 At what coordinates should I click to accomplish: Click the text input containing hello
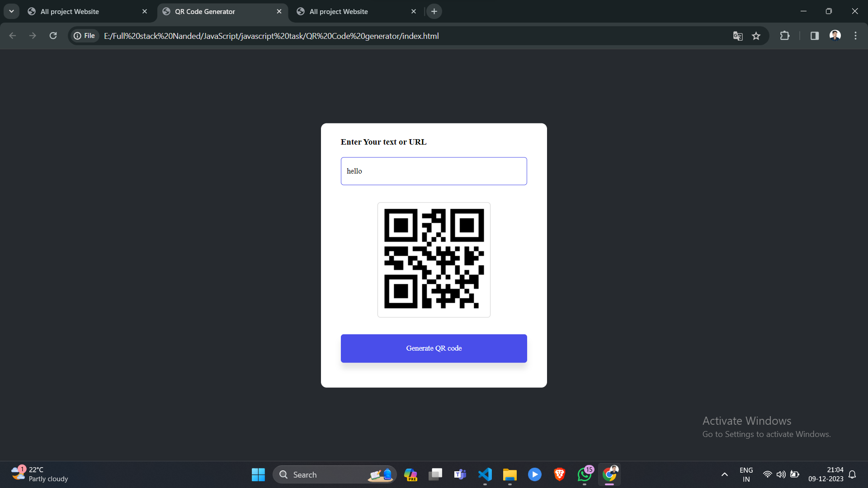(434, 171)
